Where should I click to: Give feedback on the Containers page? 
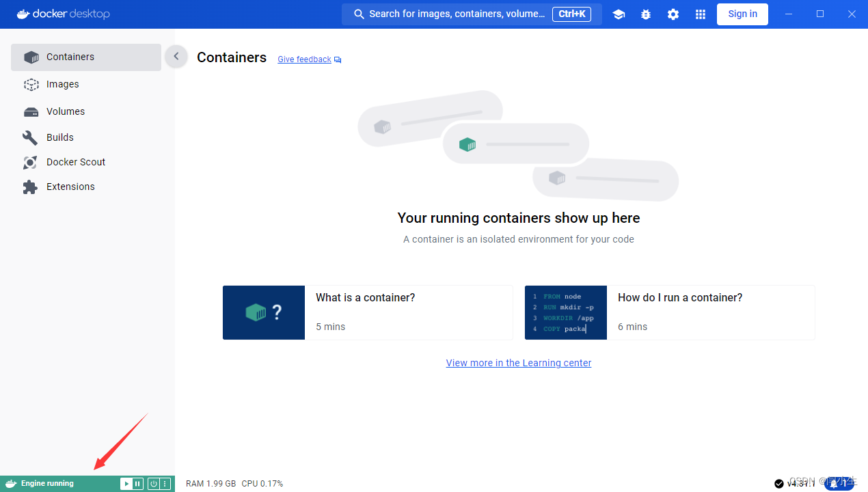(x=304, y=59)
